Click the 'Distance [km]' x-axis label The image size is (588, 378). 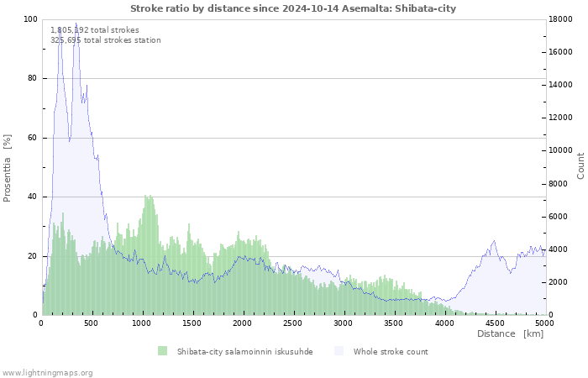point(510,333)
